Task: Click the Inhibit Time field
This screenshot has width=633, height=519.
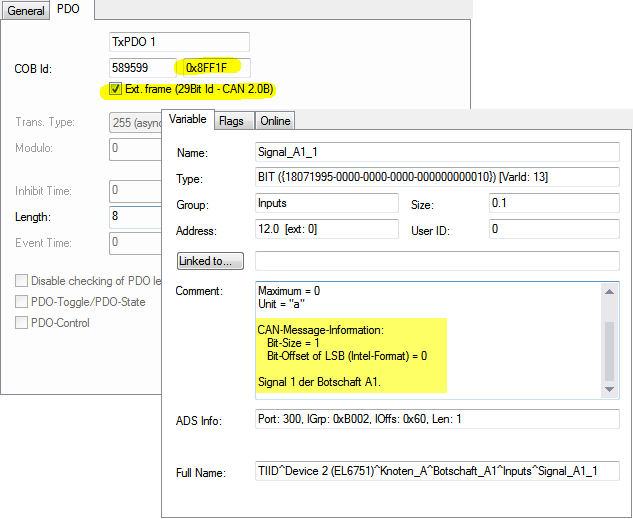Action: pyautogui.click(x=135, y=191)
